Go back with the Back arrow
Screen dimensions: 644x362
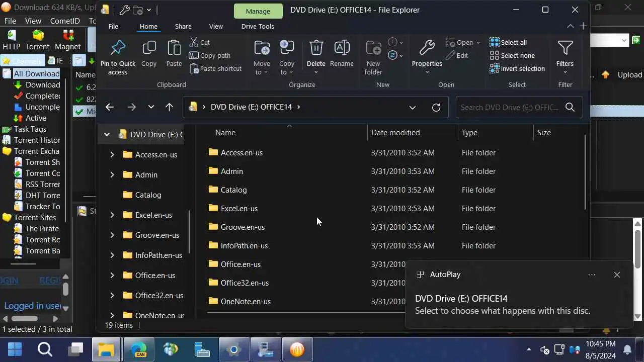(110, 107)
